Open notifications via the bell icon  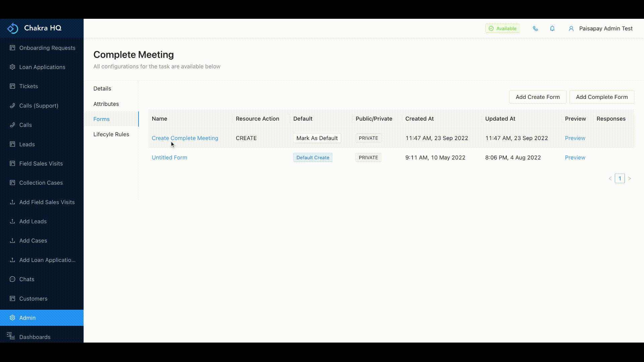552,28
